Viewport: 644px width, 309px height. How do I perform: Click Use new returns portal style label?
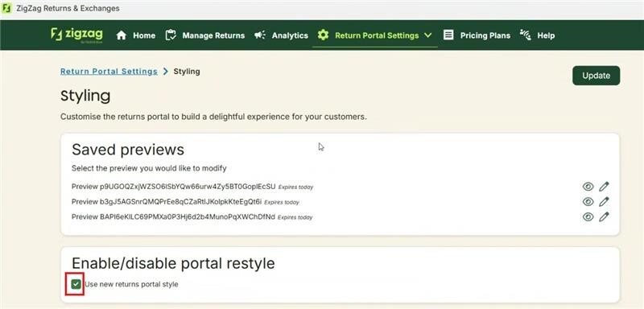click(131, 284)
